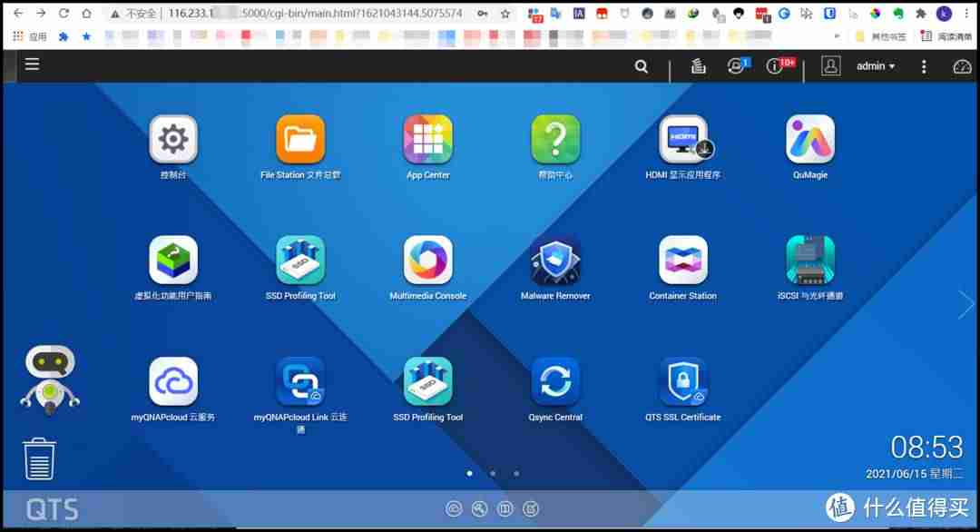Image resolution: width=980 pixels, height=532 pixels.
Task: Go to next desktop page arrow
Action: 965,304
